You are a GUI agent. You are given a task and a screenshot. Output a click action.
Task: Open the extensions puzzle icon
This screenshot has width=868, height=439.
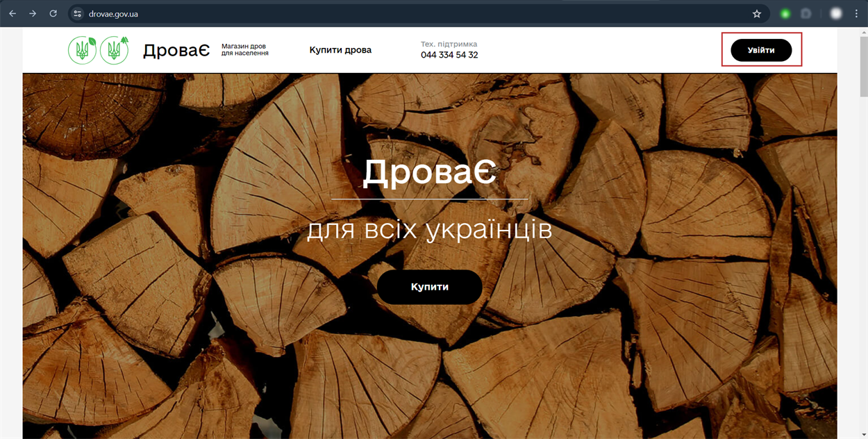[x=806, y=13]
